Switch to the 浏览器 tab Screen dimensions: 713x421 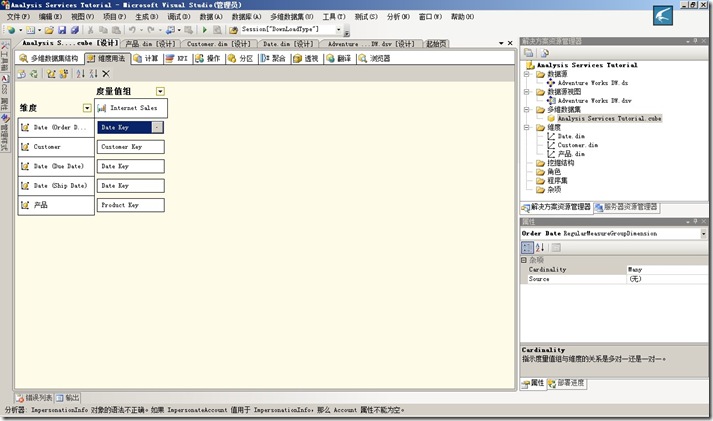click(x=374, y=59)
